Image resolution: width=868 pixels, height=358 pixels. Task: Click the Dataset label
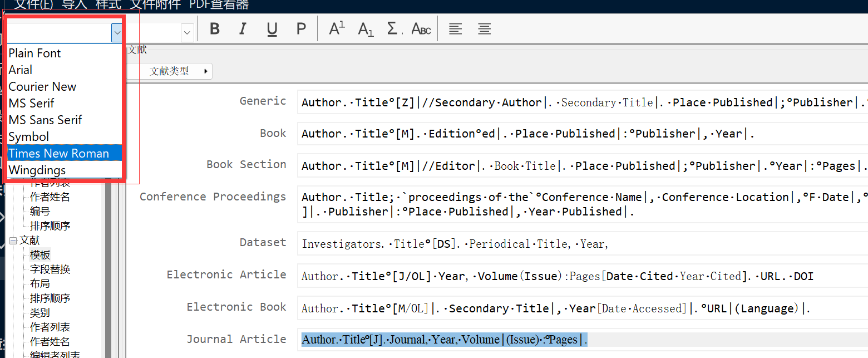point(263,242)
